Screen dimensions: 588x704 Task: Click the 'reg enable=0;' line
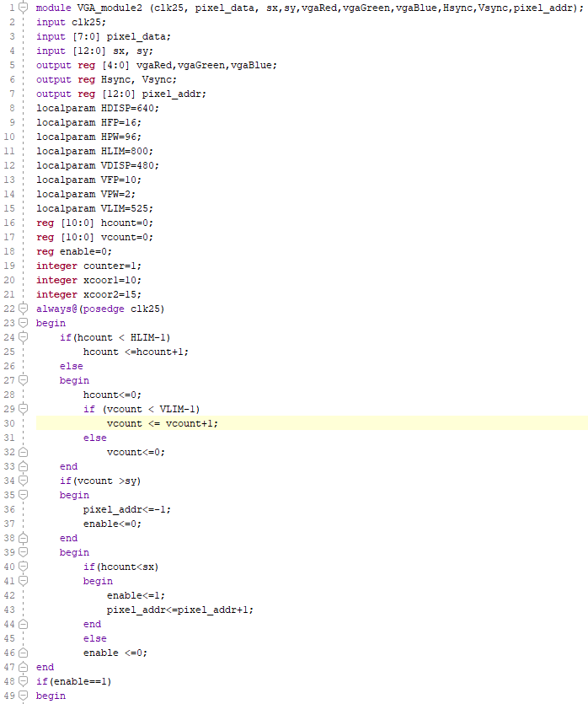tap(74, 251)
